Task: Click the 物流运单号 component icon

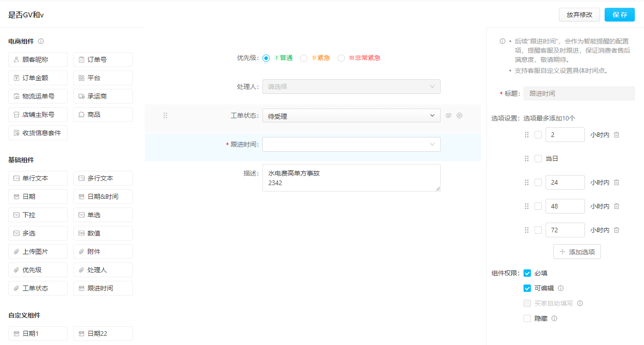Action: [x=16, y=96]
